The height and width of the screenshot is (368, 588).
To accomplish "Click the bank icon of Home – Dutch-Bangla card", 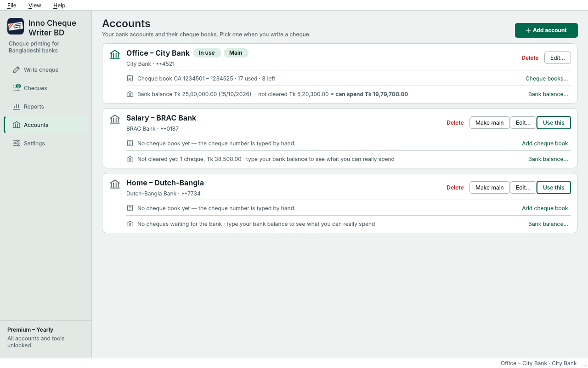I will (x=115, y=184).
